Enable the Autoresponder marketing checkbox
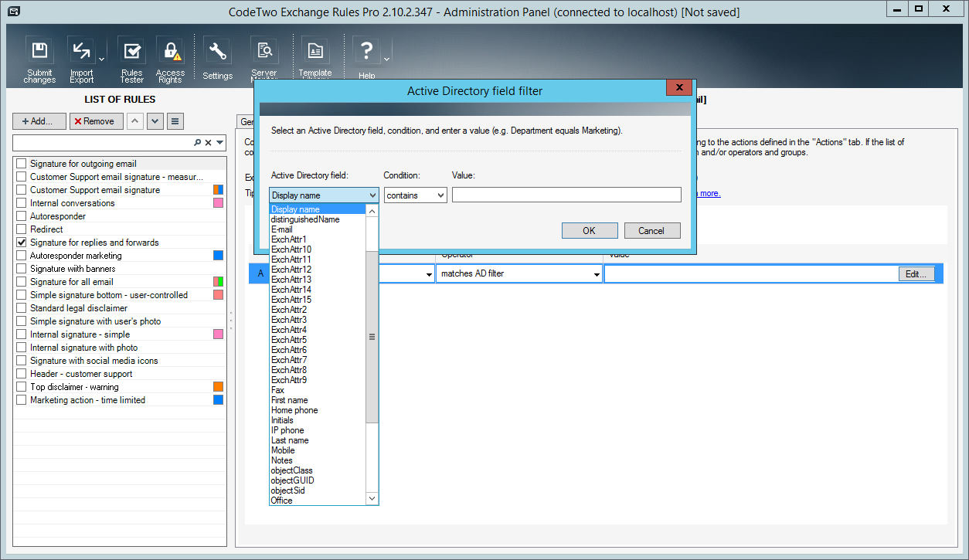969x560 pixels. (22, 256)
